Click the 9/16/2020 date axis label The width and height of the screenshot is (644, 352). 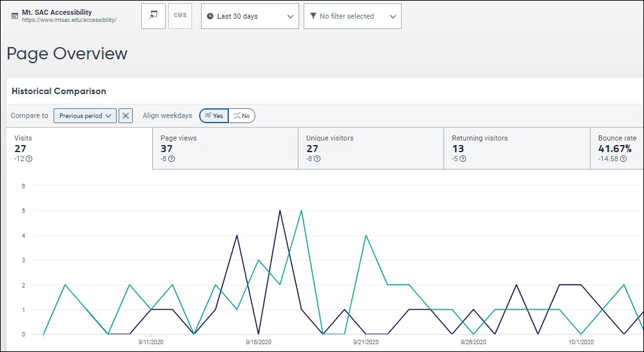click(259, 342)
